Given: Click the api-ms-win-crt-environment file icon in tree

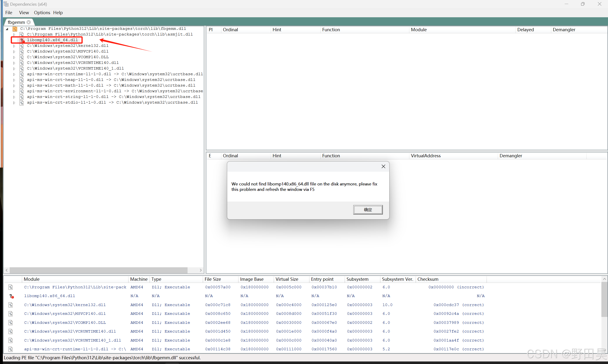Looking at the screenshot, I should (x=22, y=91).
